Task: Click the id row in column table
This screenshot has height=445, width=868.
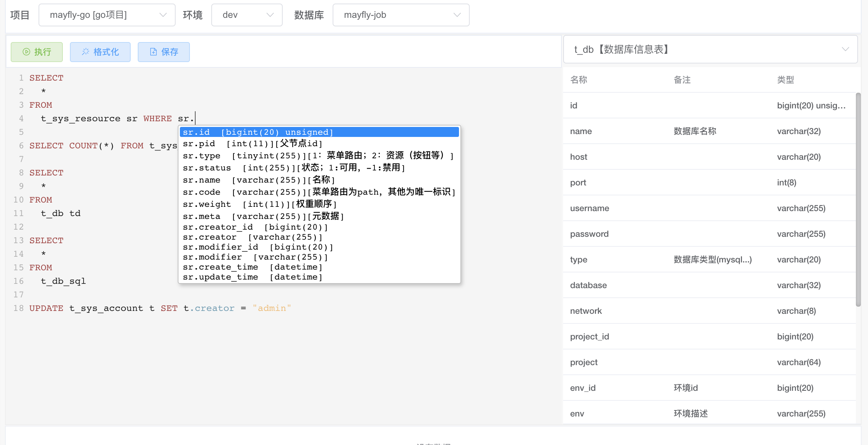Action: click(710, 106)
